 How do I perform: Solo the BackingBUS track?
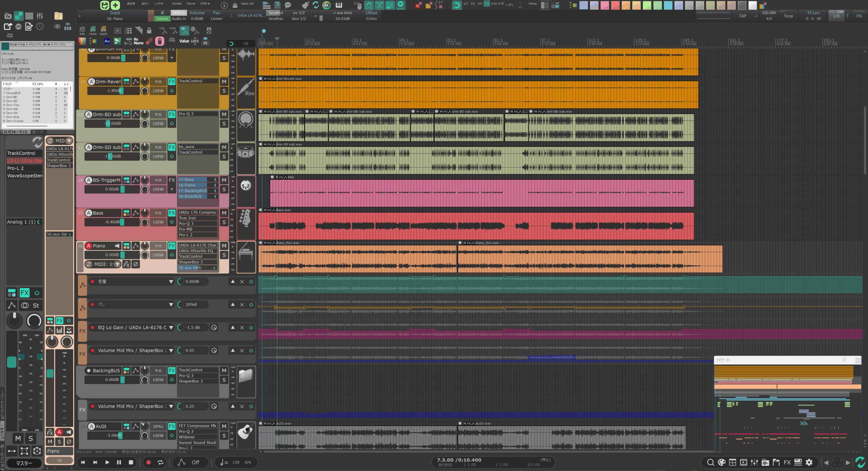224,380
